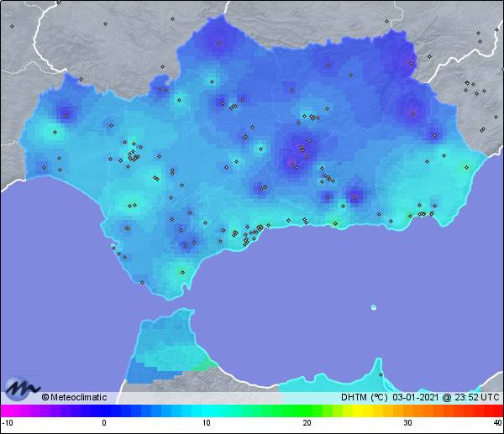Click the station marker in the dark-blue northeast corner
The image size is (504, 434).
pyautogui.click(x=411, y=60)
